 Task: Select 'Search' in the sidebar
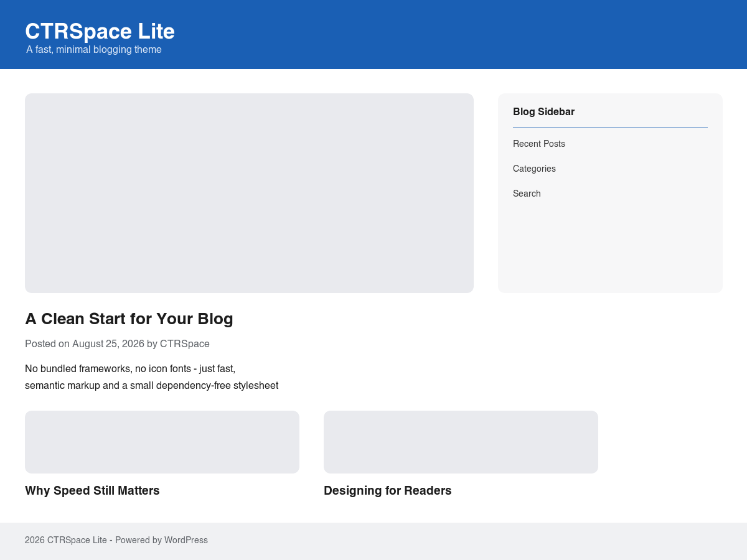click(527, 194)
